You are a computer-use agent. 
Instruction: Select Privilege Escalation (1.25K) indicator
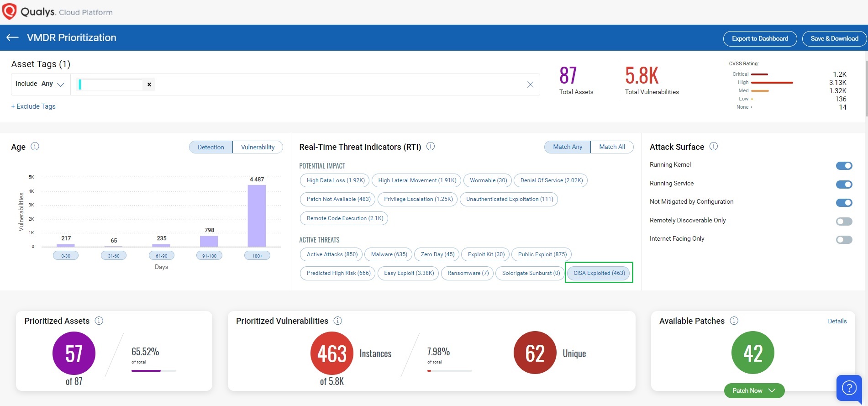pyautogui.click(x=417, y=199)
